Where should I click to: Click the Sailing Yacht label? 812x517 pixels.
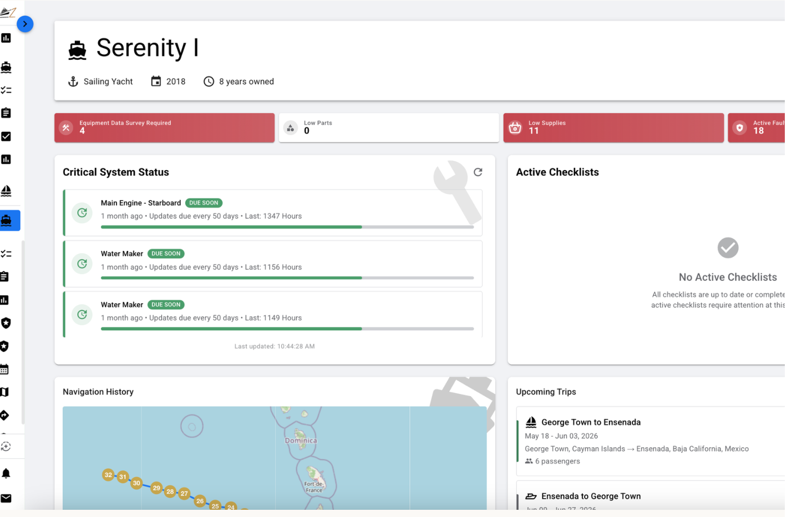[x=108, y=81]
